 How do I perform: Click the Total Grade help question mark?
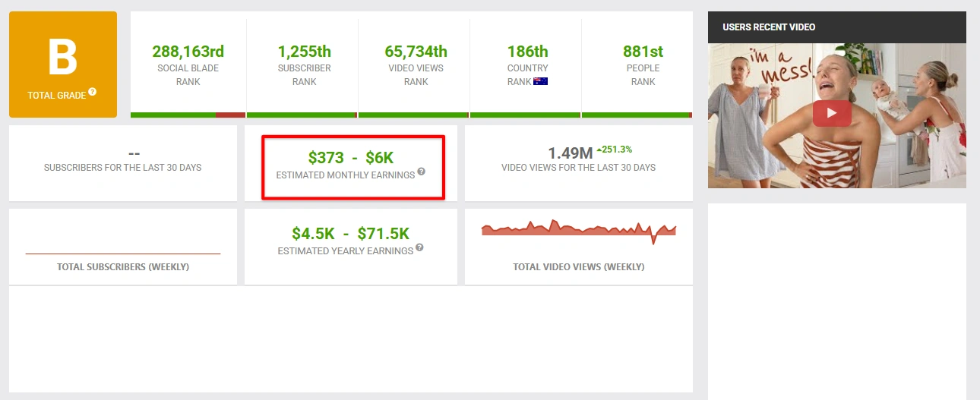pos(93,92)
